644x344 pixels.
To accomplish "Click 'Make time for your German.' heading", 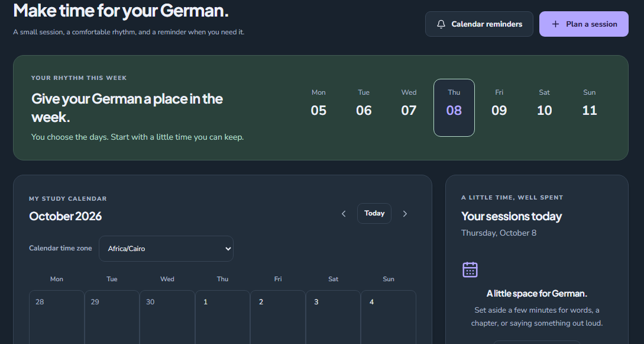I will (121, 10).
